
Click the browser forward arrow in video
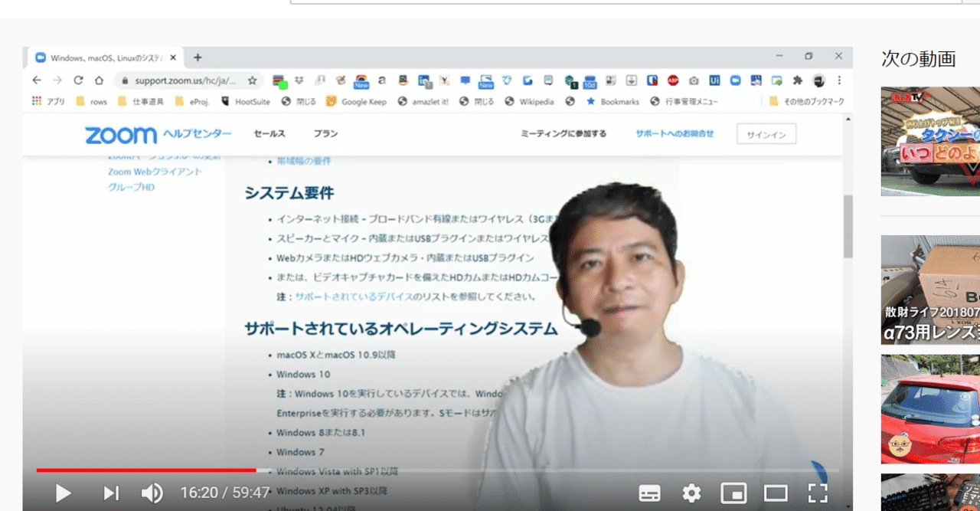pyautogui.click(x=57, y=80)
